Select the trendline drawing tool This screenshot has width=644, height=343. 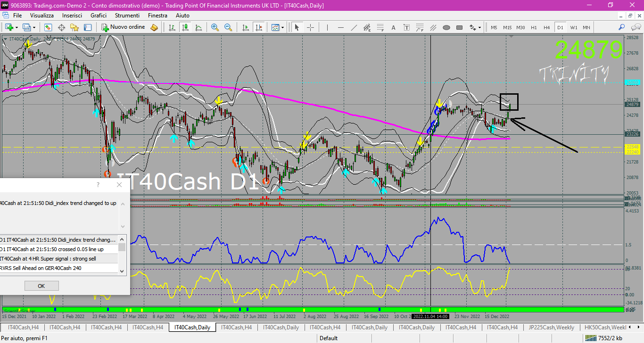(354, 27)
